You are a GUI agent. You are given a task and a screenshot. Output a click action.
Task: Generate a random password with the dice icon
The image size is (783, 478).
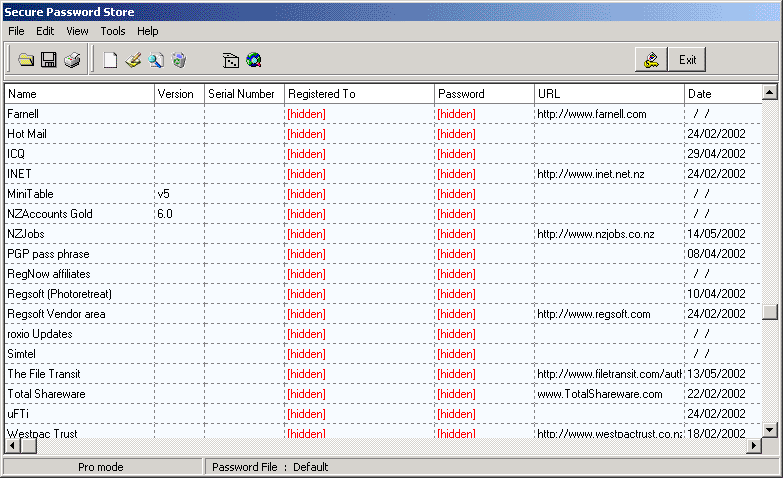(231, 60)
